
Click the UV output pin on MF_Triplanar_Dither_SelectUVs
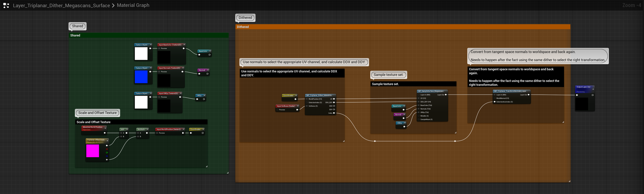click(334, 99)
